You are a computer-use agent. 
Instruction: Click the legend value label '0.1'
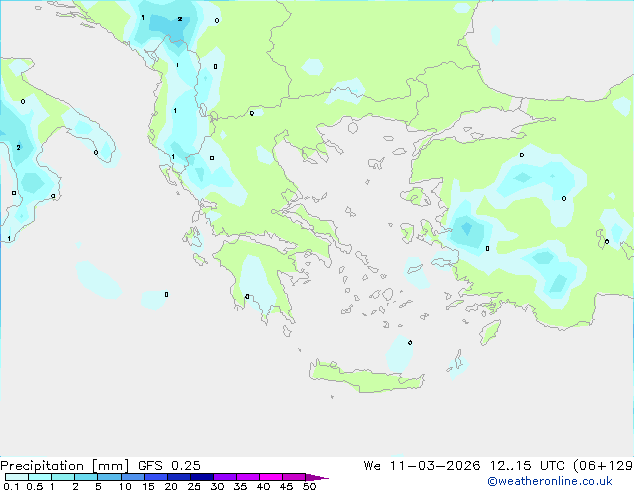pyautogui.click(x=11, y=486)
